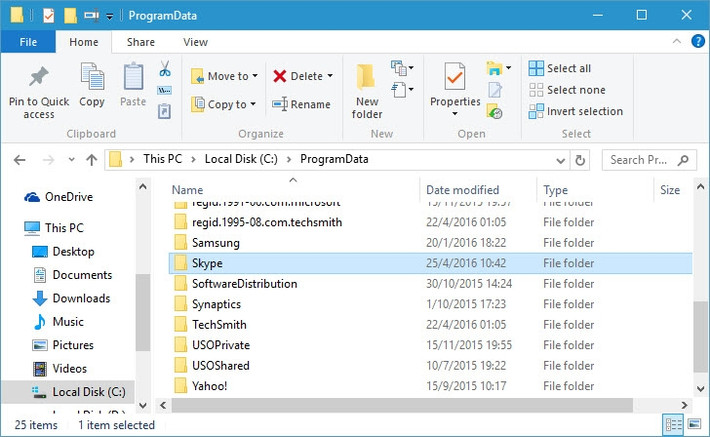
Task: Click the Edit icon in Open group
Action: pyautogui.click(x=494, y=90)
